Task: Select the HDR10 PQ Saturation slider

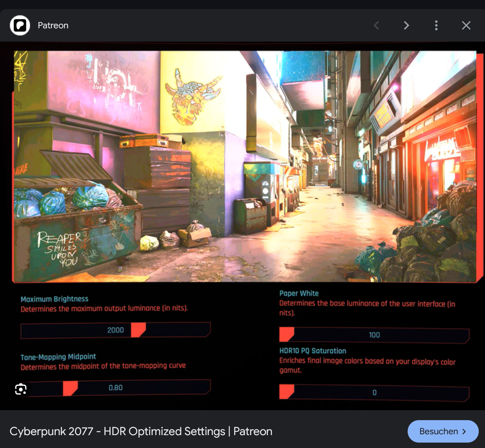Action: pos(286,392)
